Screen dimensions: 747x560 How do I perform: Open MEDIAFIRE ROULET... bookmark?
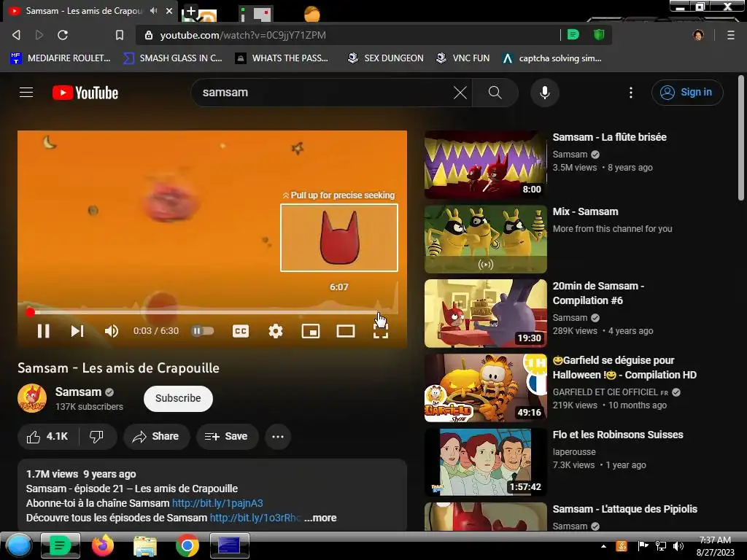[x=61, y=58]
